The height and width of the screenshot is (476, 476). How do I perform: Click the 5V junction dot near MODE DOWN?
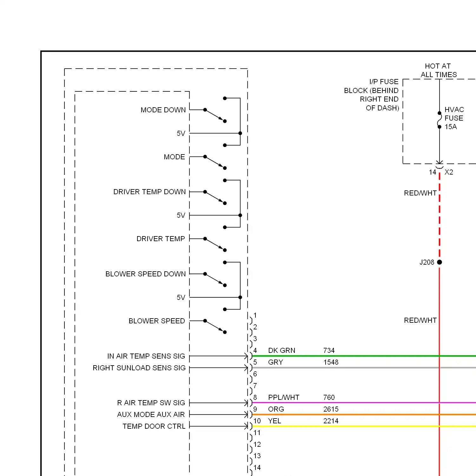pos(240,133)
